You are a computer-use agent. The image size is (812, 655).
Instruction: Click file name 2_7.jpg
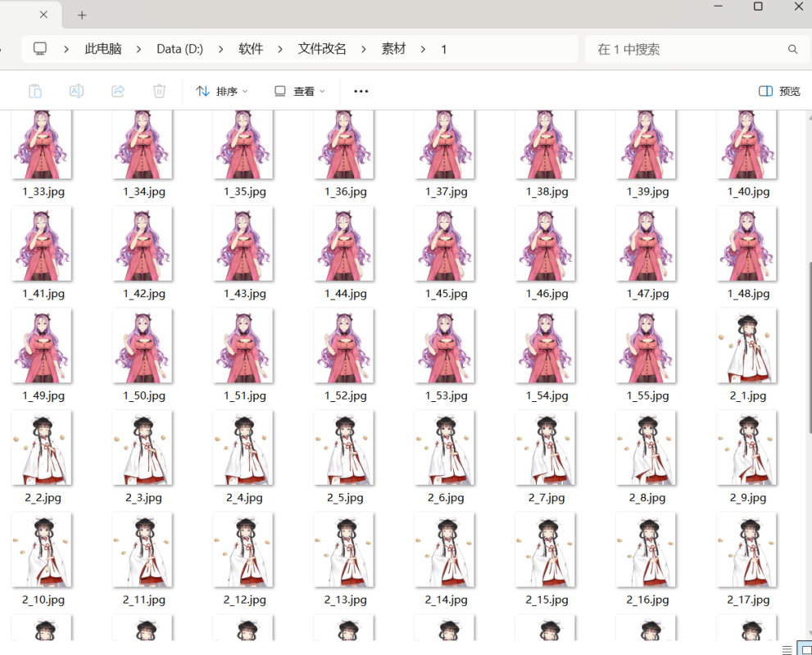coord(547,498)
